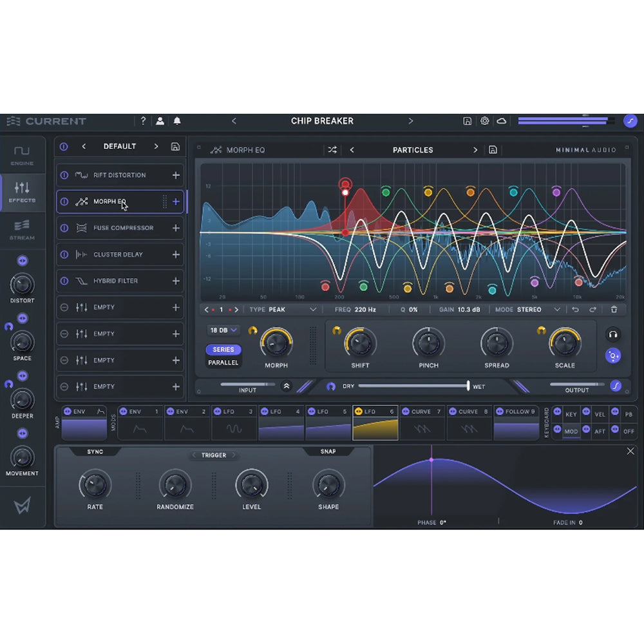644x644 pixels.
Task: Toggle the effects rack power button
Action: [x=64, y=147]
